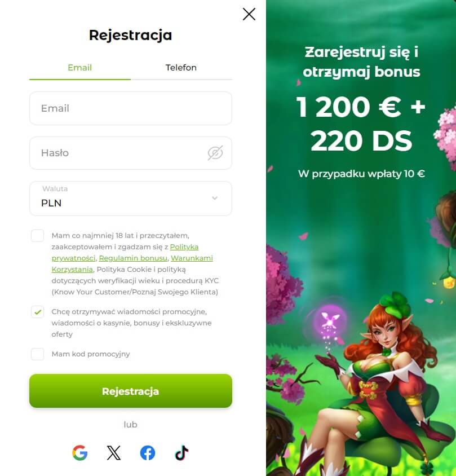Toggle password visibility eye icon
Screen dimensions: 456x476
[x=215, y=153]
